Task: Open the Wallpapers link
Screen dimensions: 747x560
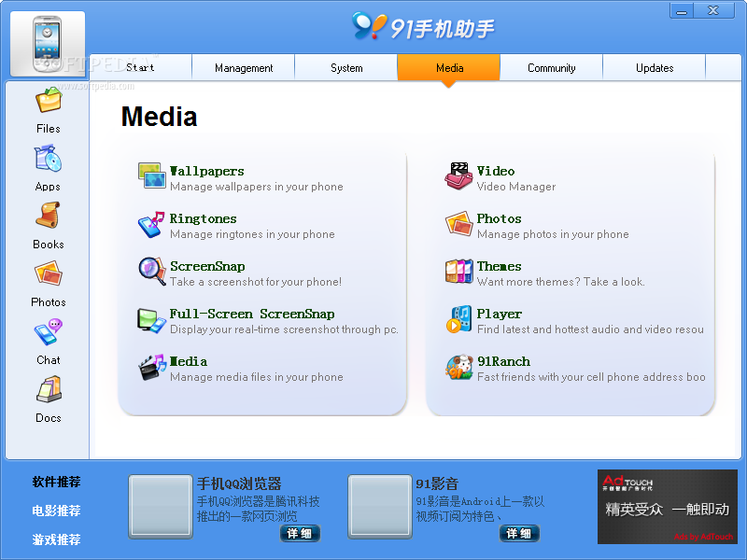Action: tap(206, 171)
